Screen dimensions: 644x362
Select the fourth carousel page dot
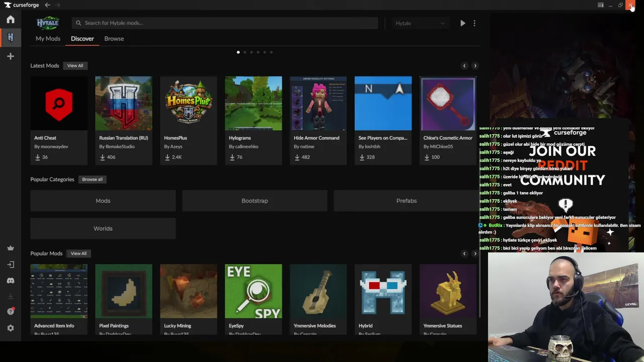pos(258,52)
